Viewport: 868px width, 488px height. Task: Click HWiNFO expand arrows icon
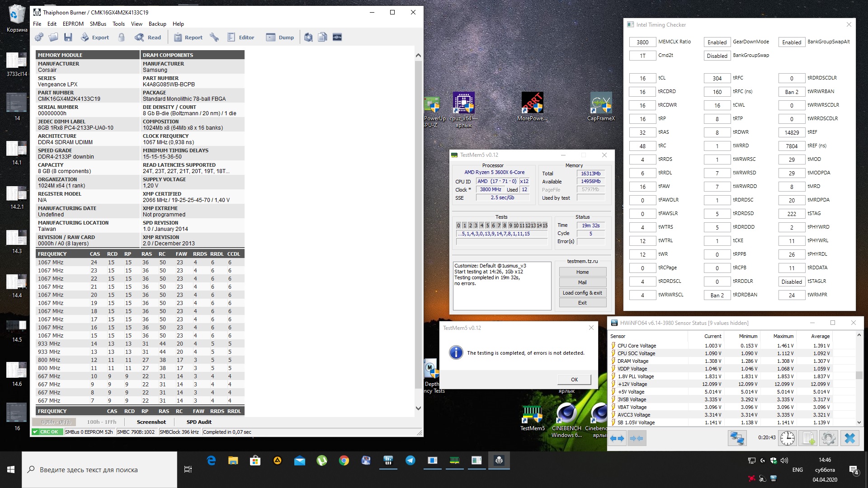pyautogui.click(x=617, y=438)
